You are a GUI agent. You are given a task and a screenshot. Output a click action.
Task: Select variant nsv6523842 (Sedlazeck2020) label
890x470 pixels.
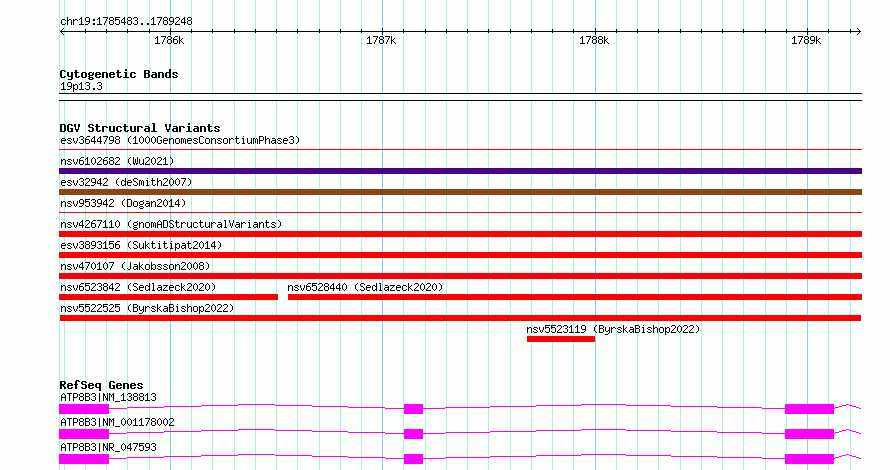click(138, 287)
